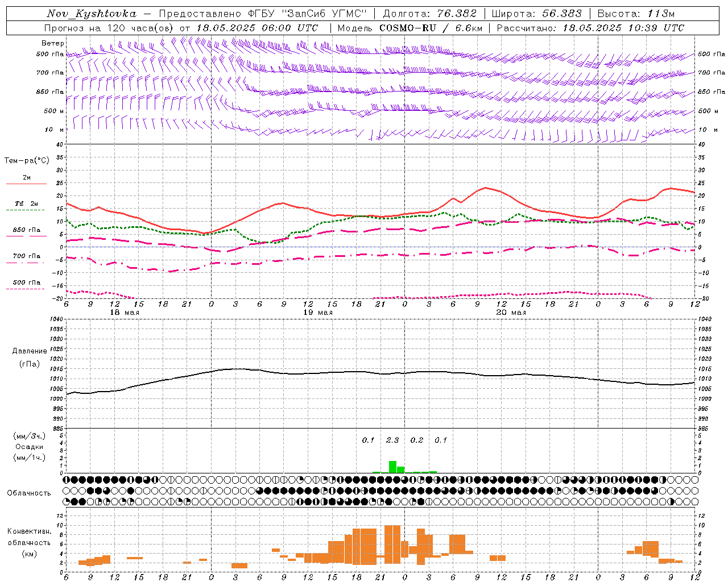Click the '(мм/3ч.)' precipitation unit label

point(30,436)
